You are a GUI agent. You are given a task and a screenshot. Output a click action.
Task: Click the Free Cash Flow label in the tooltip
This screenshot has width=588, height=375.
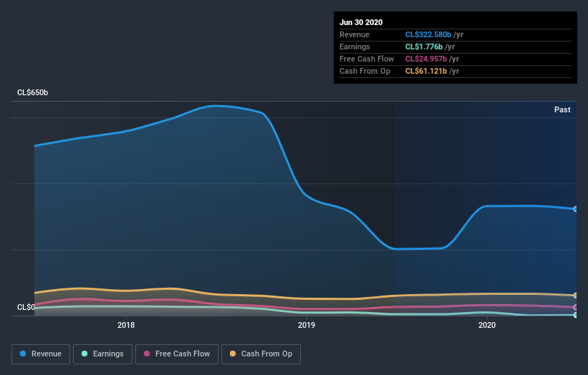coord(367,59)
